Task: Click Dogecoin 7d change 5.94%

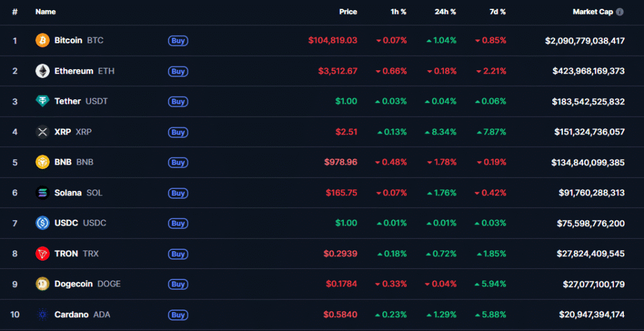Action: [491, 284]
